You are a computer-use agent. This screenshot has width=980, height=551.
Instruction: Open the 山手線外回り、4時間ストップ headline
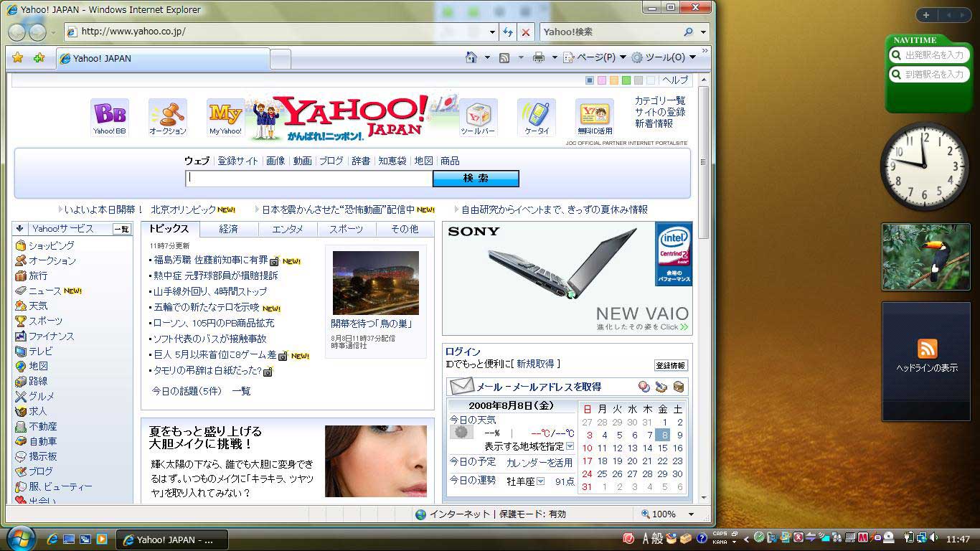tap(210, 291)
